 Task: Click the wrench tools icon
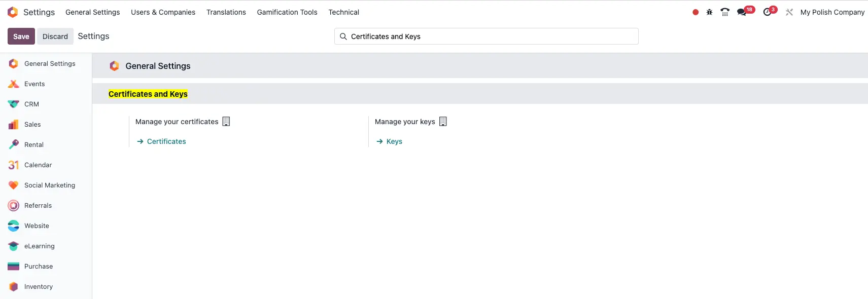pyautogui.click(x=789, y=12)
